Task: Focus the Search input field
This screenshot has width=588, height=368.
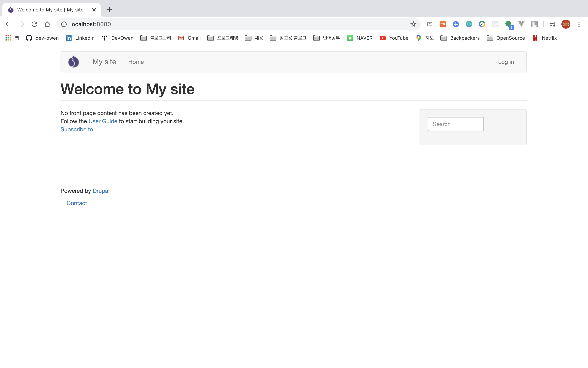Action: [x=456, y=124]
